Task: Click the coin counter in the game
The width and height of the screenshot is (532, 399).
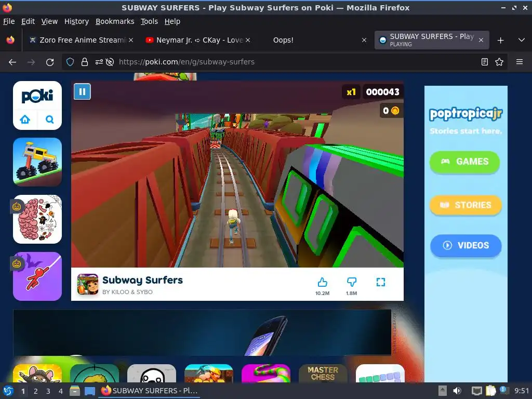Action: tap(391, 111)
